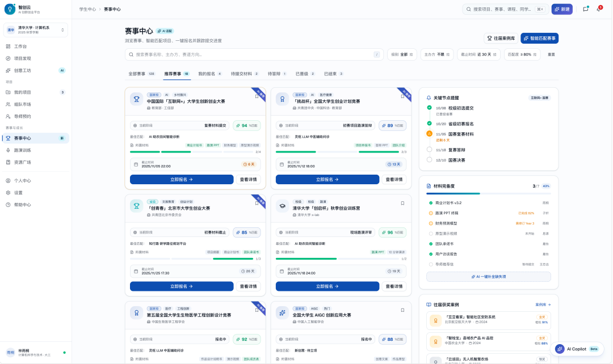The image size is (613, 364).
Task: Bookmark the 「挑战杯」创业计划竞赛 card
Action: [x=402, y=96]
